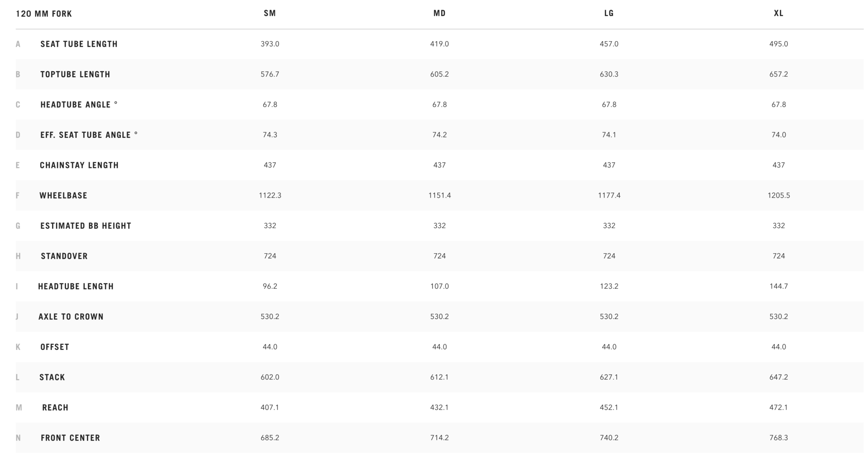This screenshot has height=475, width=868.
Task: Select the Chainstay Length row label
Action: coord(79,165)
